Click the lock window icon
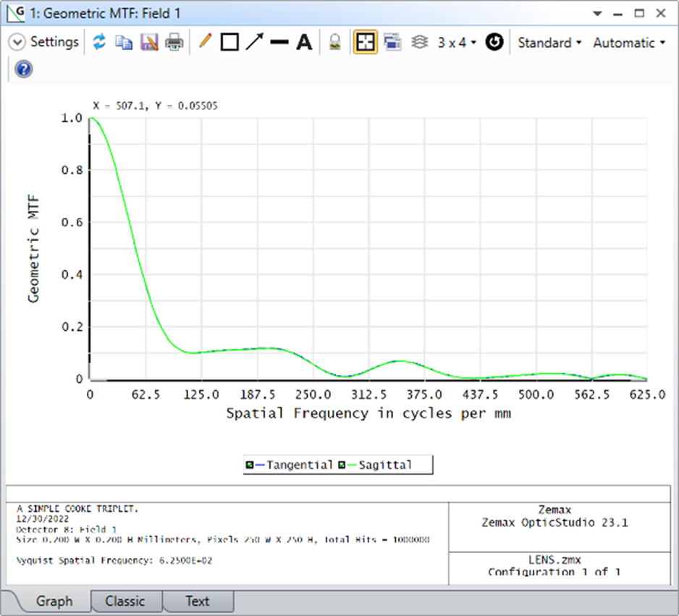Screen dimensions: 679x616 pyautogui.click(x=334, y=42)
